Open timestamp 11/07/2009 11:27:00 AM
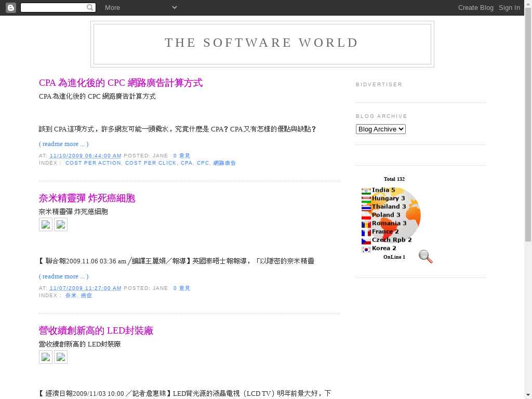 pos(86,288)
